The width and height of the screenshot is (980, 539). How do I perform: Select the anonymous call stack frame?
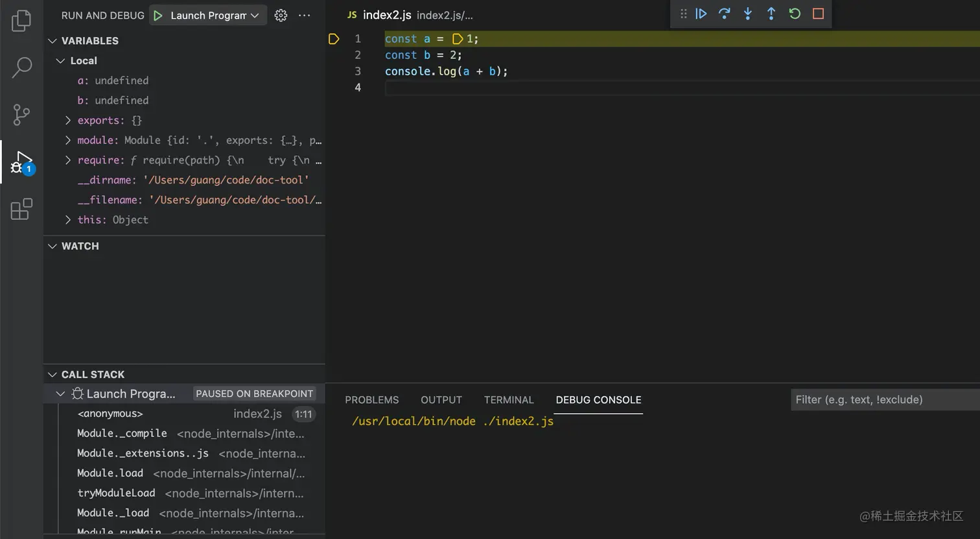pyautogui.click(x=110, y=414)
